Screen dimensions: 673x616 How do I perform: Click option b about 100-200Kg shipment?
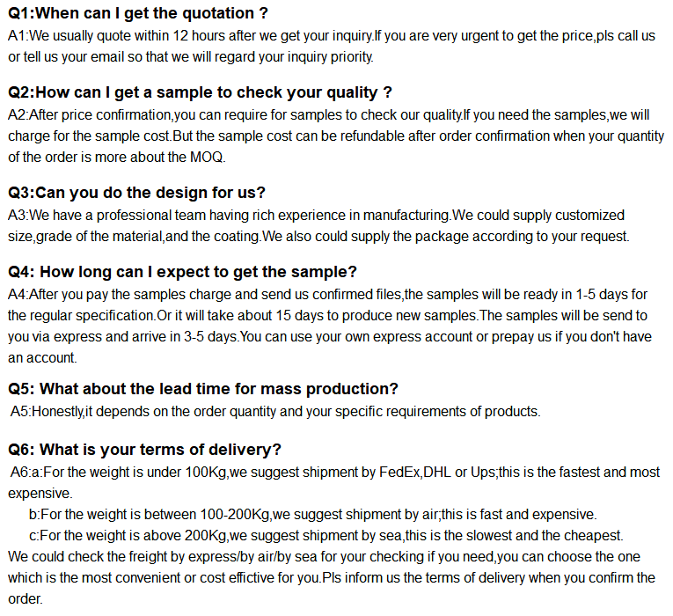coord(313,514)
